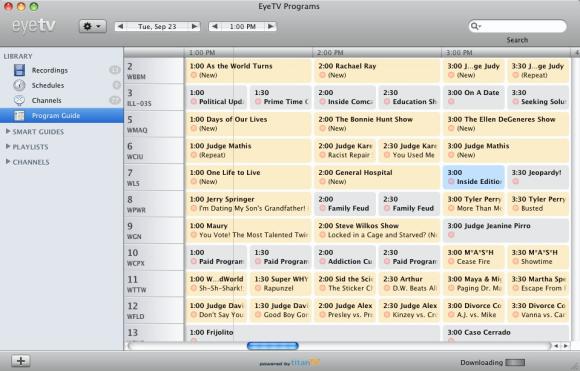Click the Downloading progress indicator

tap(515, 362)
